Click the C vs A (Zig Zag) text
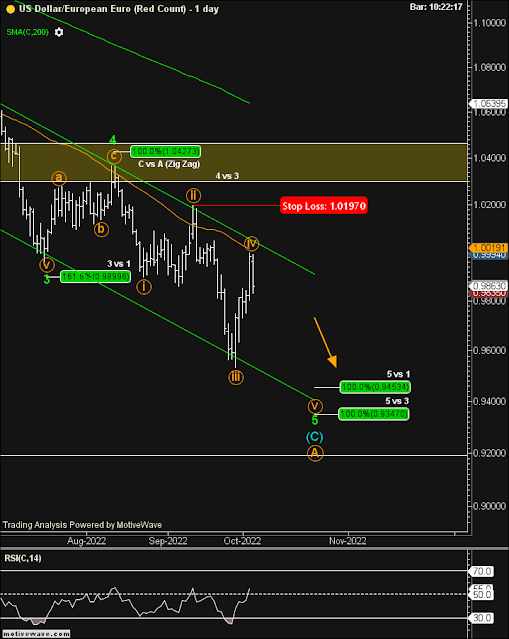This screenshot has width=509, height=639. pos(169,164)
